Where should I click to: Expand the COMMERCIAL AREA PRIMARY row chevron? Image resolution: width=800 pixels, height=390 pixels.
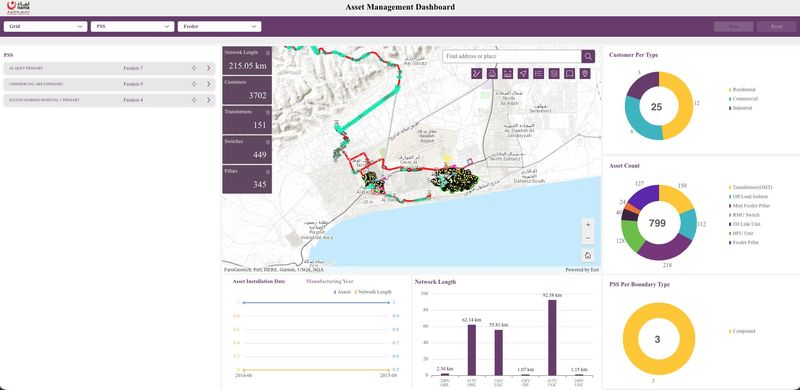[x=208, y=84]
